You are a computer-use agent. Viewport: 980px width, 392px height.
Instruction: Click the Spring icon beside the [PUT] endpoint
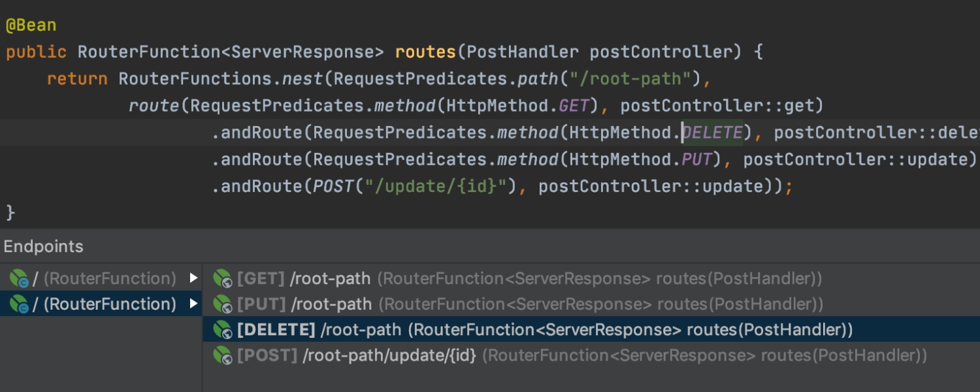[223, 304]
